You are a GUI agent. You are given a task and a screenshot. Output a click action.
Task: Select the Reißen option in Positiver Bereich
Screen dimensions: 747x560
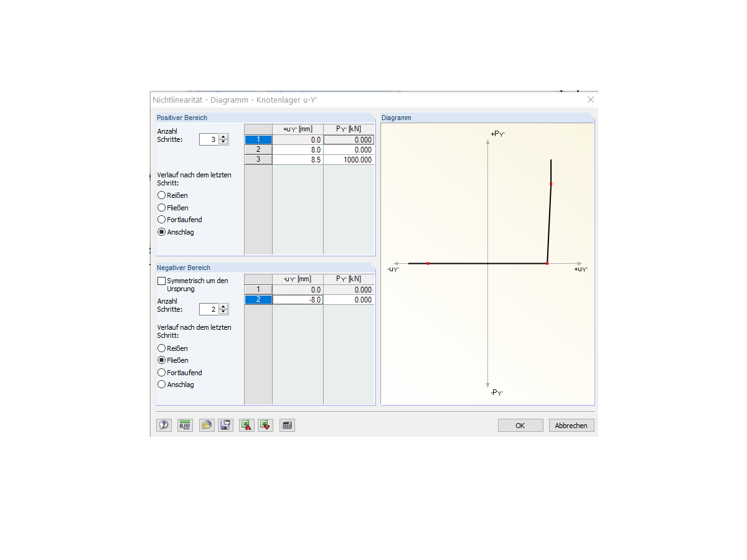click(x=161, y=195)
